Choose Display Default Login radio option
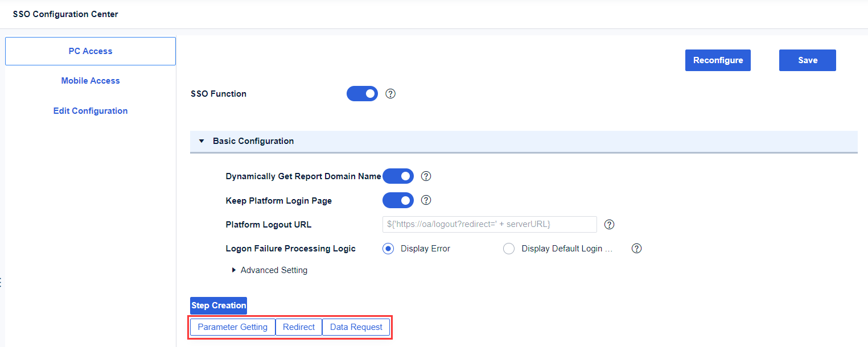 [x=509, y=249]
